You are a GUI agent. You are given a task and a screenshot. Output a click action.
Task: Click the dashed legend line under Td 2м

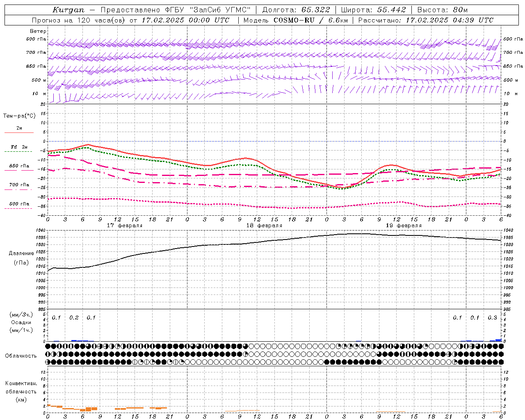[18, 152]
